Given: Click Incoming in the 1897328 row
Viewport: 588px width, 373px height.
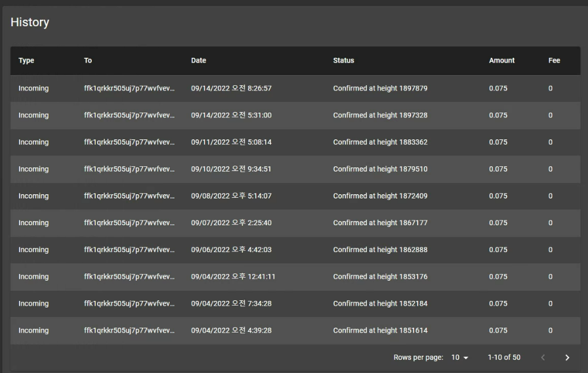Looking at the screenshot, I should 34,115.
